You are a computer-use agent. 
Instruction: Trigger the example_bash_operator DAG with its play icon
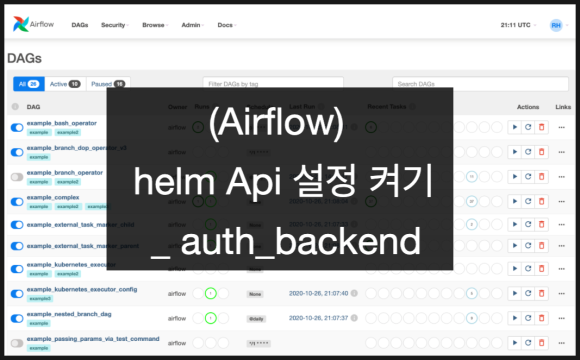(515, 127)
